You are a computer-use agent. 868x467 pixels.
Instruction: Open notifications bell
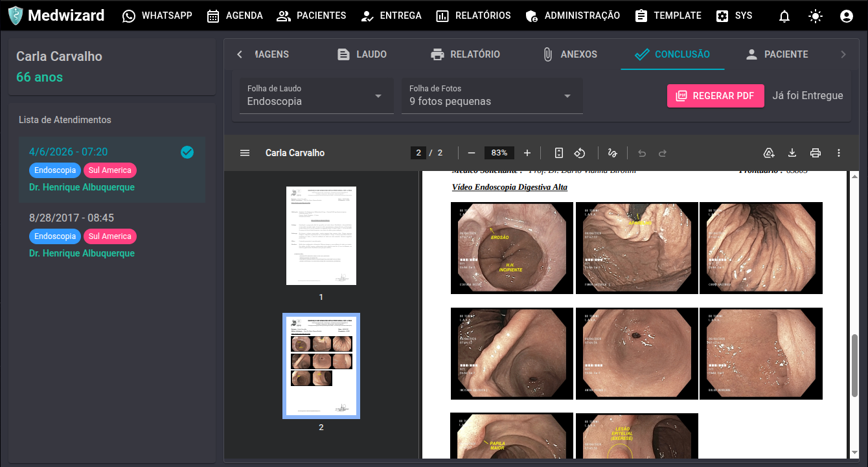pyautogui.click(x=784, y=16)
